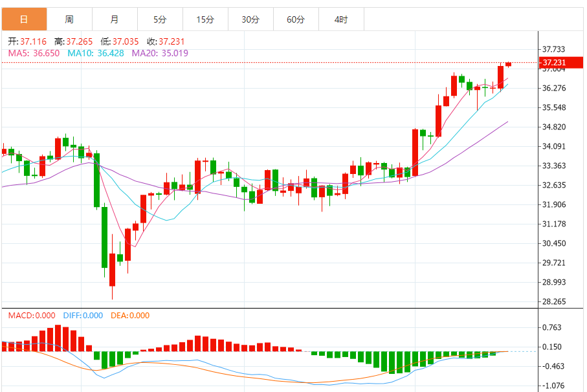Click the 33.363 price axis label
The width and height of the screenshot is (587, 392).
(x=554, y=166)
